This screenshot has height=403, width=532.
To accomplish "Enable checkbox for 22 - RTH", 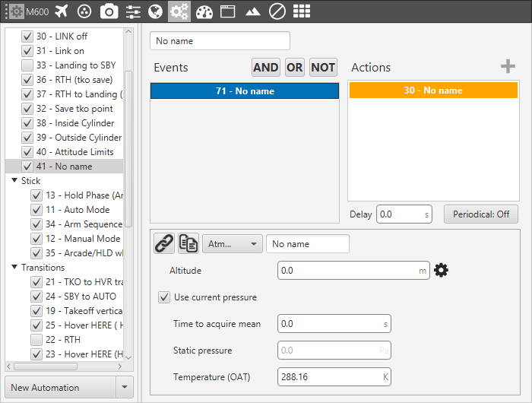I will coord(36,340).
